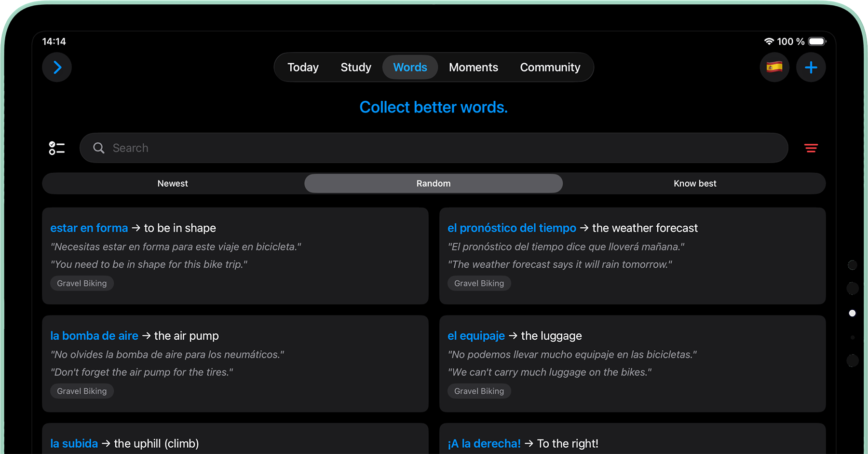This screenshot has height=454, width=868.
Task: Click the Gravel Biking tag on air pump card
Action: [81, 391]
